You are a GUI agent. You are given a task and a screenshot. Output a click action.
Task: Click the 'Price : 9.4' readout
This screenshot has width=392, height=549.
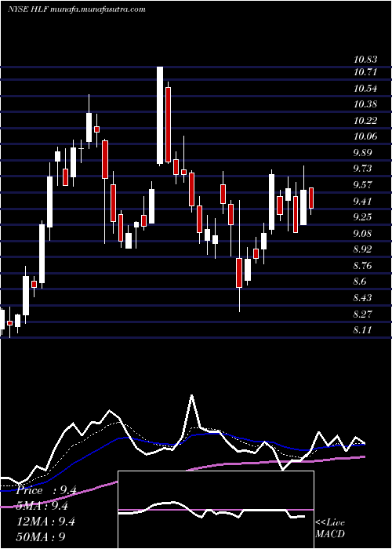(x=46, y=490)
